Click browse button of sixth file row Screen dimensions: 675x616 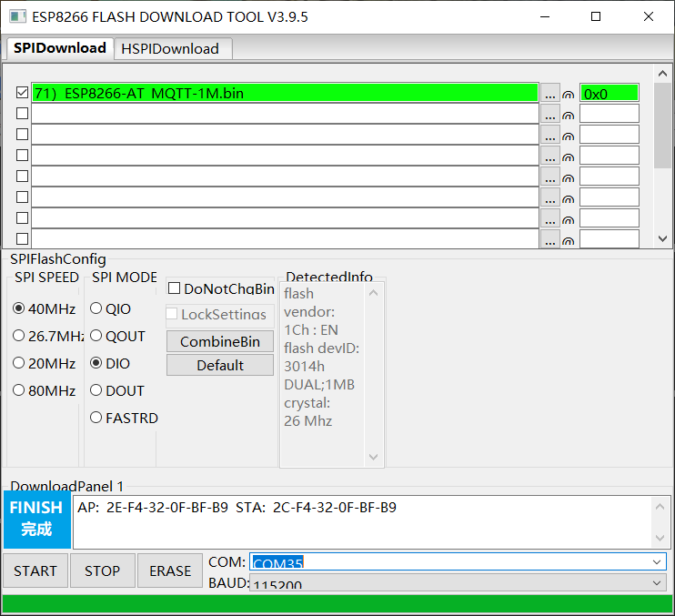coord(549,197)
